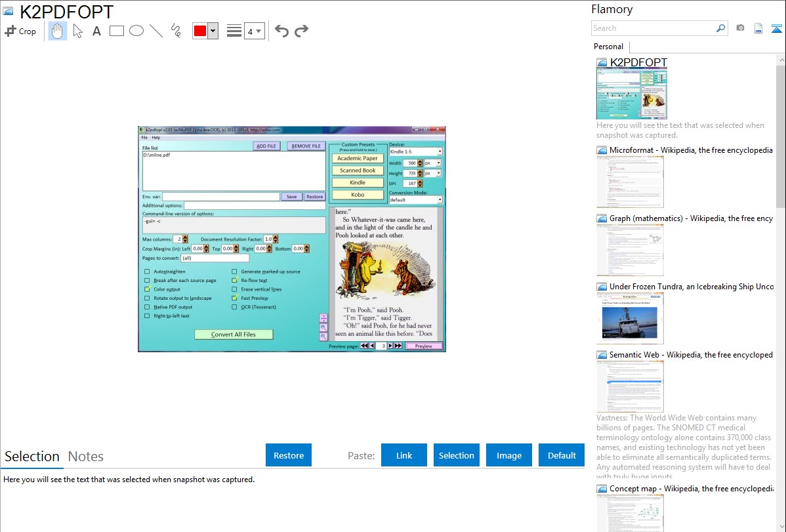
Task: Enable Generate marked-up source checkbox
Action: (x=234, y=272)
